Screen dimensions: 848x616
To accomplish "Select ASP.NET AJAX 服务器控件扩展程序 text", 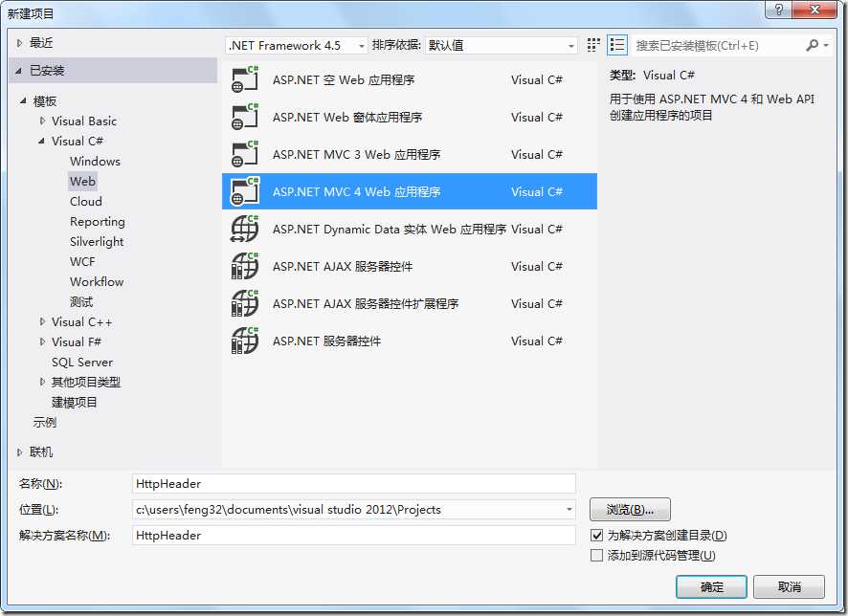I will [x=366, y=303].
